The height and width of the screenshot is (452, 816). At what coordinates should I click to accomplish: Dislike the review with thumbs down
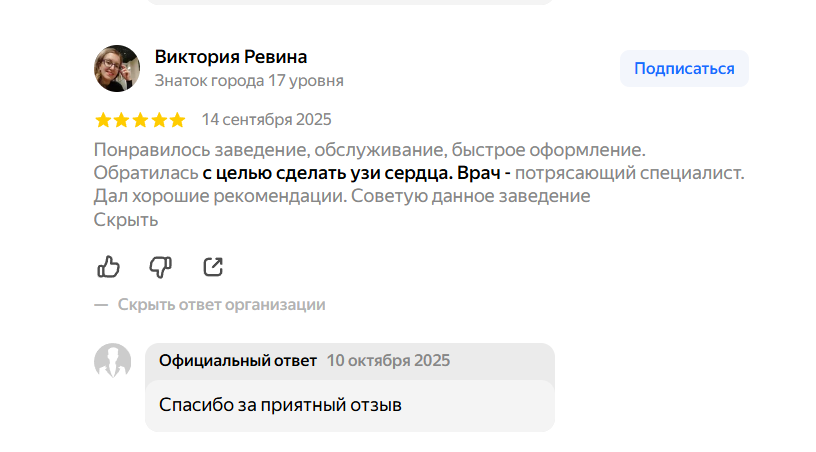point(160,266)
